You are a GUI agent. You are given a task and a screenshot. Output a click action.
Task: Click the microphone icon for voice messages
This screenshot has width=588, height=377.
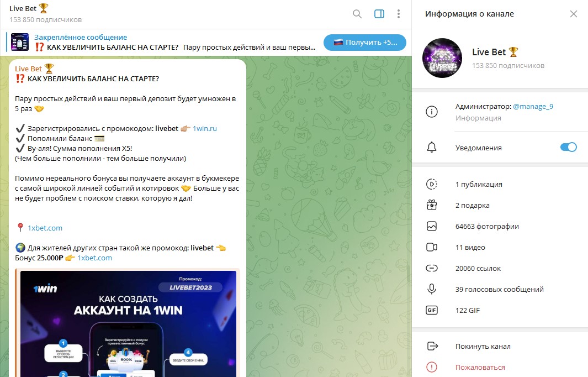click(432, 289)
